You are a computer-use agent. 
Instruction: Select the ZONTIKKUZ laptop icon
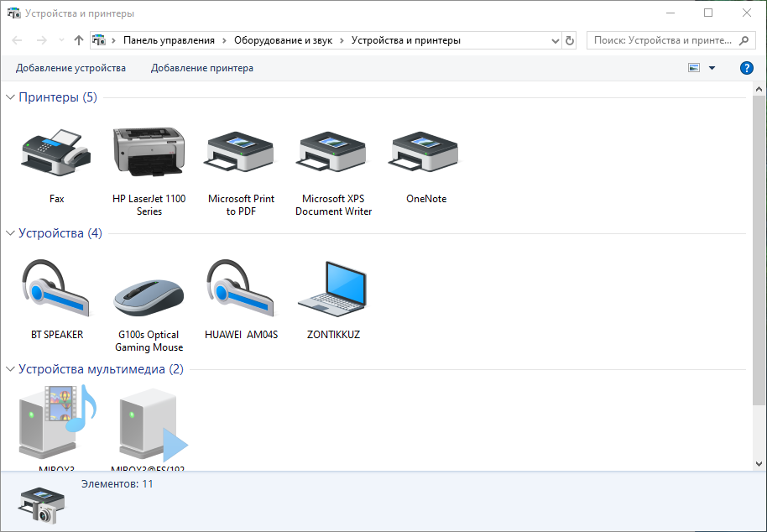pos(332,287)
